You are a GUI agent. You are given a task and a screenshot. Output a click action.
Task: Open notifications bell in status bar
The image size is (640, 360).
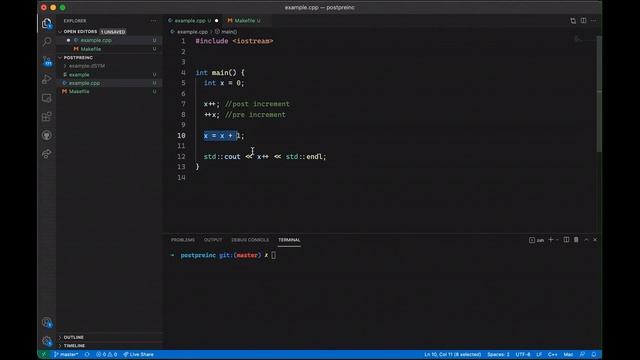point(594,354)
